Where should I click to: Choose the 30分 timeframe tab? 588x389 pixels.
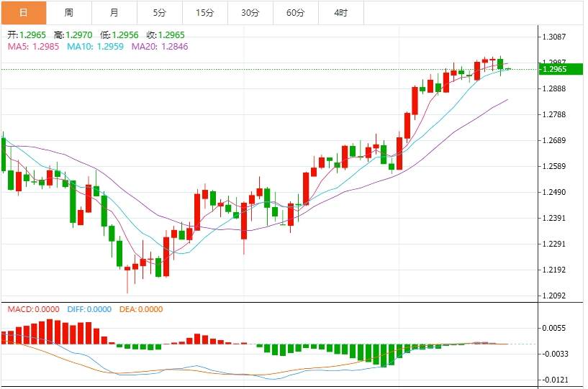[250, 12]
